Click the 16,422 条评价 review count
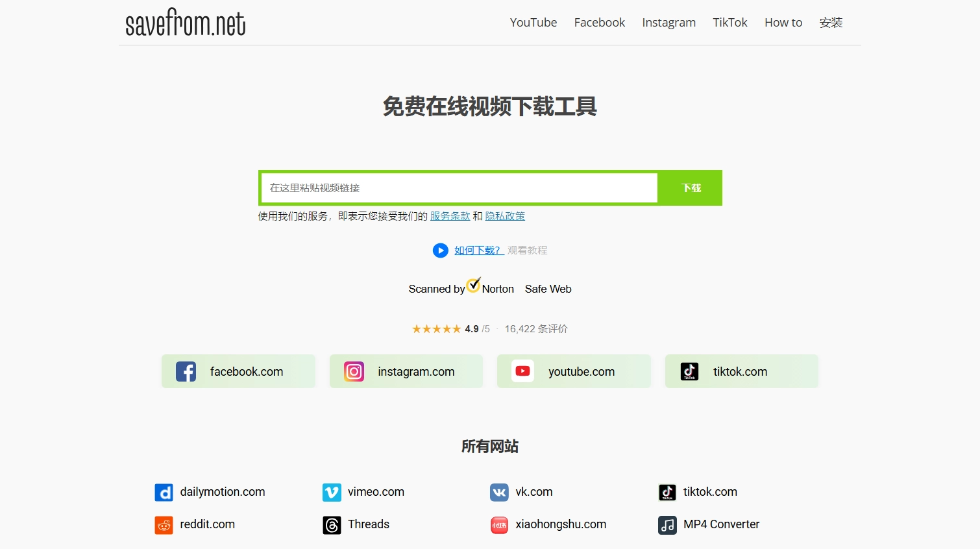 536,329
